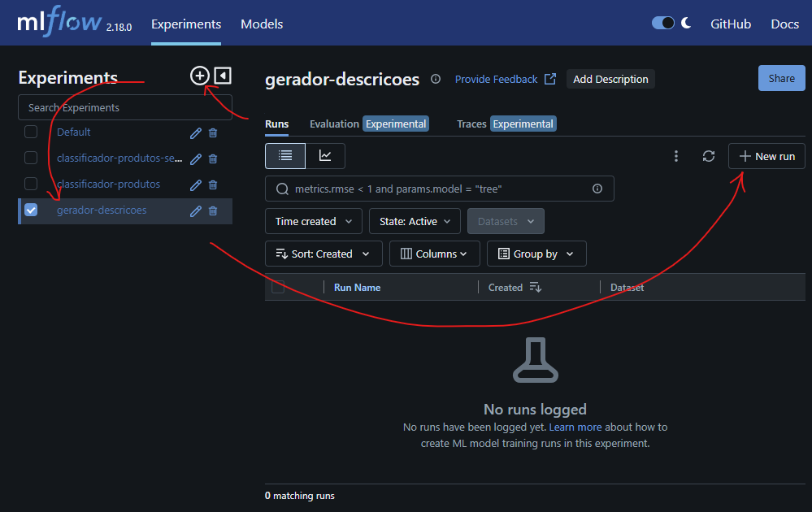The height and width of the screenshot is (512, 812).
Task: Sort by Created column arrow icon
Action: (x=536, y=288)
